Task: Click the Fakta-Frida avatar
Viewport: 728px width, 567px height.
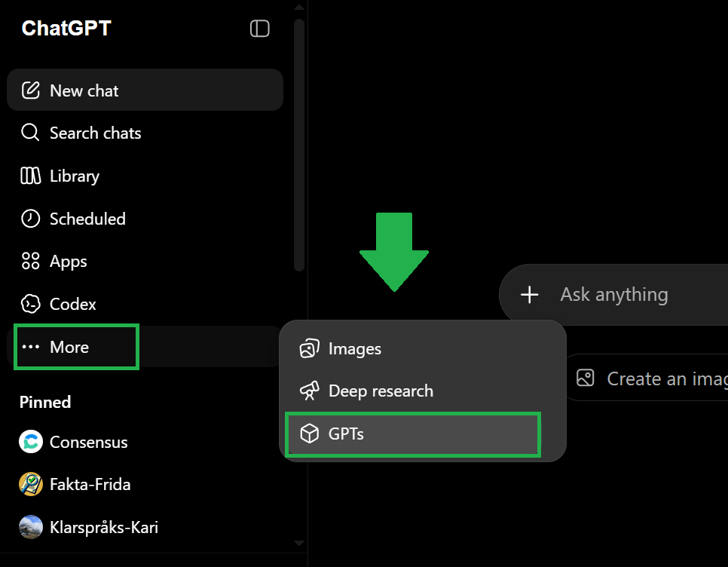Action: (x=31, y=484)
